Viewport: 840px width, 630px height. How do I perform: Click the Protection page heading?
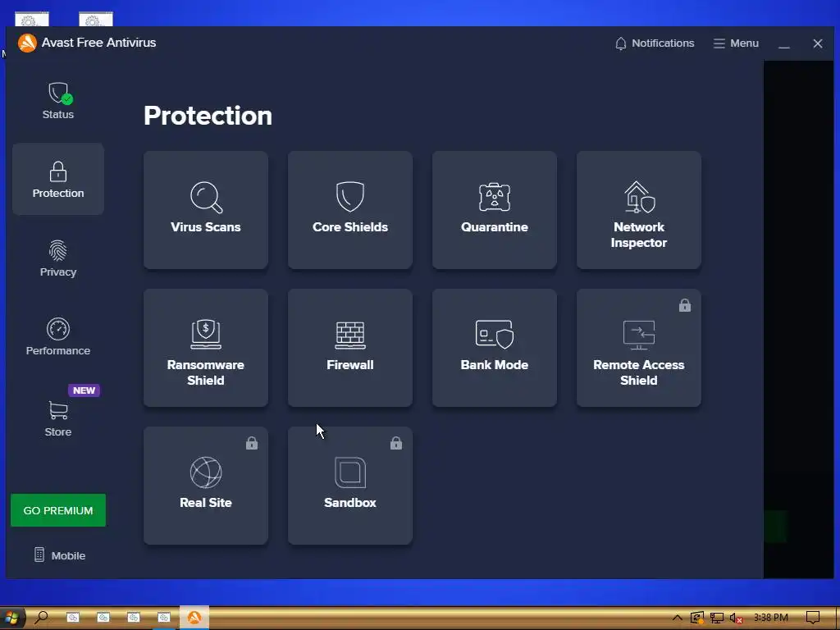point(208,116)
